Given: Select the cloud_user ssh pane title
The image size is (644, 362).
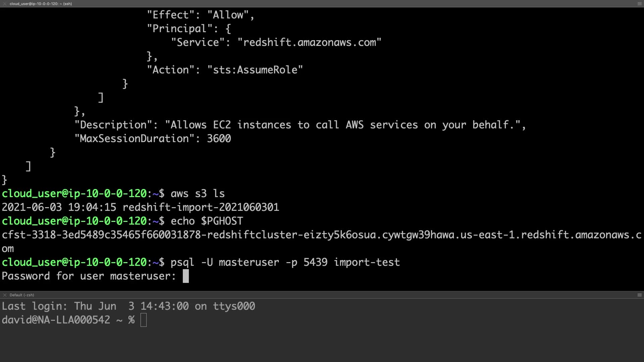Looking at the screenshot, I should click(41, 4).
